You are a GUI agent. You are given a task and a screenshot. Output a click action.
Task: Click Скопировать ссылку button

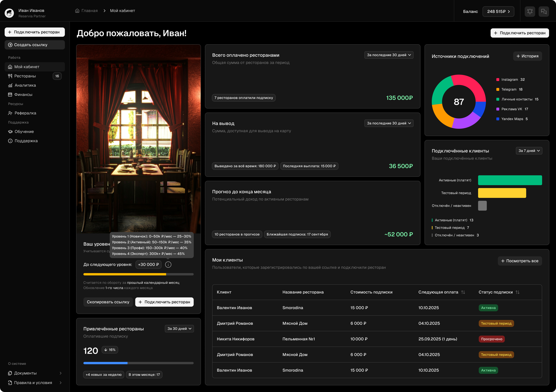point(108,302)
